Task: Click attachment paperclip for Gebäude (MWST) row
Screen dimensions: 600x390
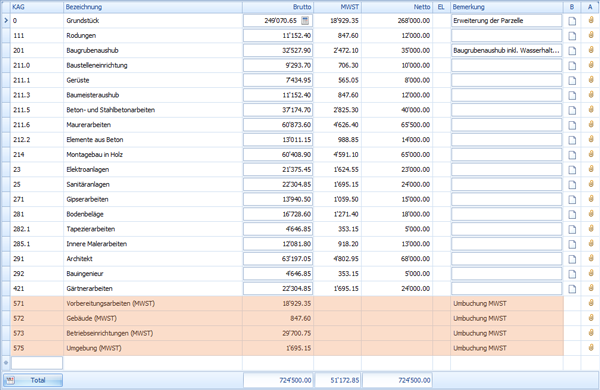Action: pos(591,318)
